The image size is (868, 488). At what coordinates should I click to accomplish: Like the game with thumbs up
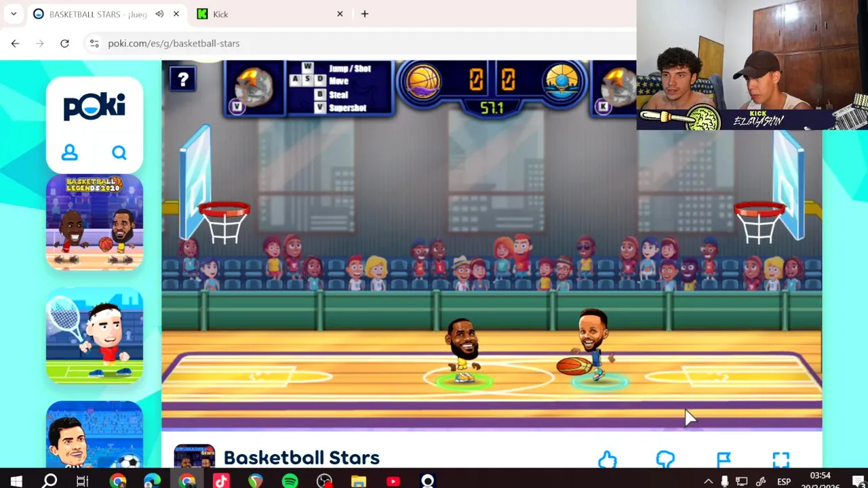[x=607, y=460]
